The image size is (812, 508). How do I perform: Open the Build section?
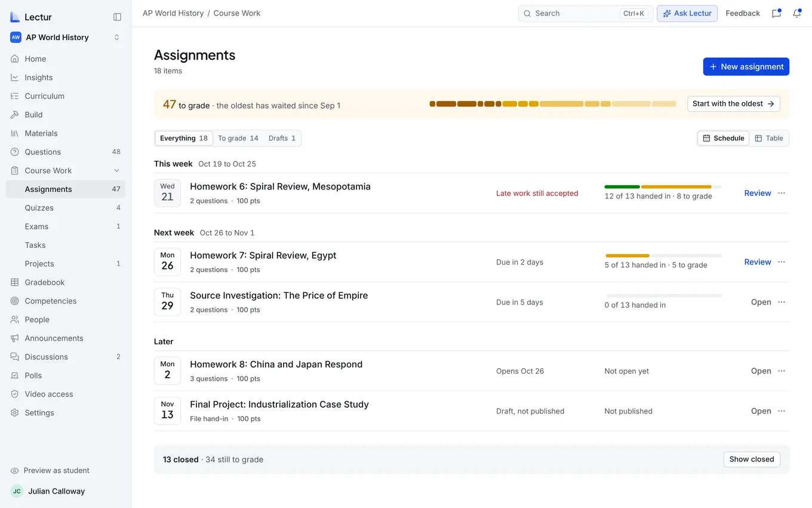click(x=66, y=114)
